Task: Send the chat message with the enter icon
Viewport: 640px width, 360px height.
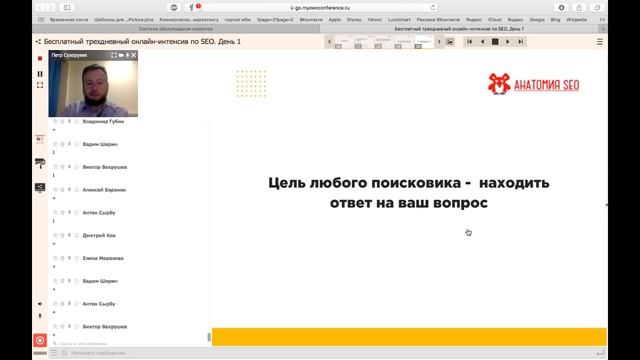Action: point(600,353)
